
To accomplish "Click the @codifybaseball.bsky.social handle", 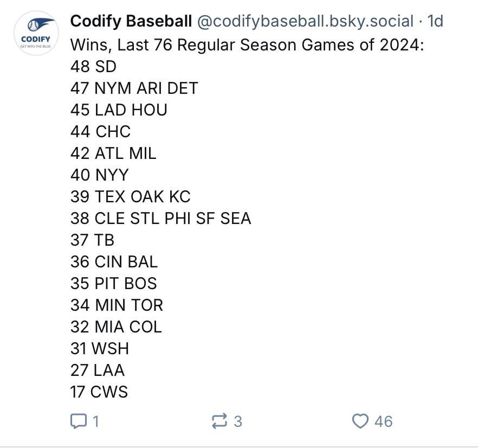I will tap(305, 22).
